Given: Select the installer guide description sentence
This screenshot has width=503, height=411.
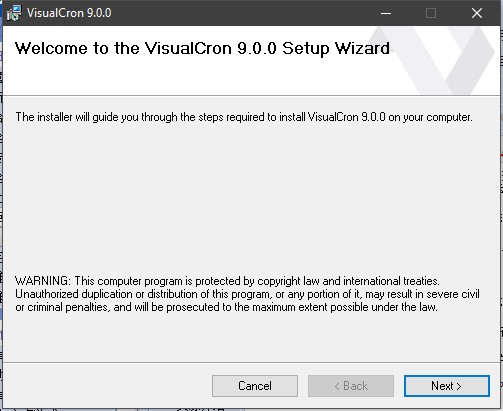Looking at the screenshot, I should (244, 117).
